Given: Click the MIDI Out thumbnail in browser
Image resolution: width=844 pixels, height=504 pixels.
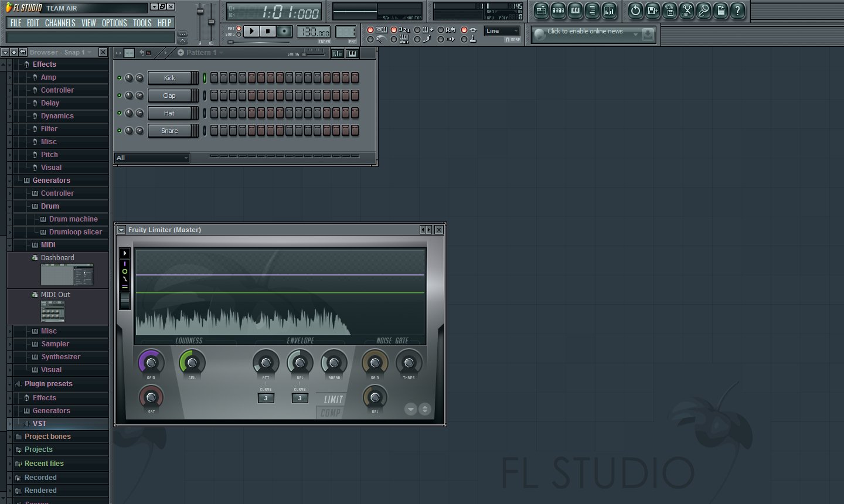Looking at the screenshot, I should [x=53, y=311].
